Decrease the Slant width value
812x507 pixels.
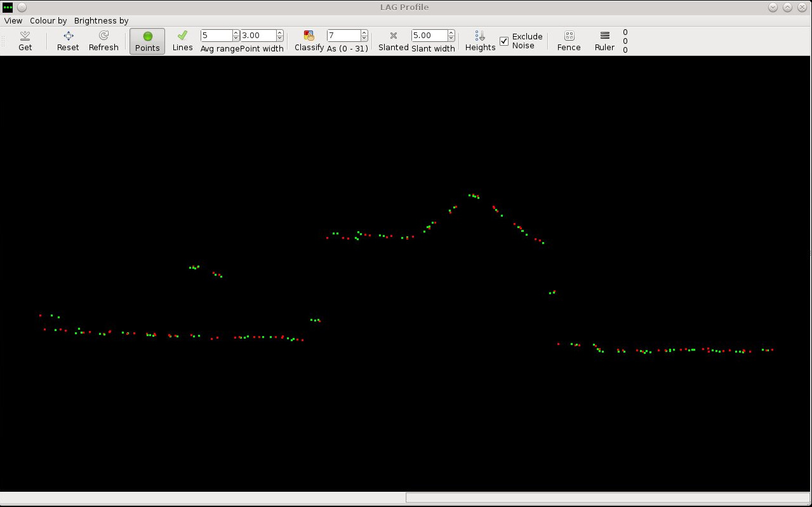pyautogui.click(x=451, y=39)
